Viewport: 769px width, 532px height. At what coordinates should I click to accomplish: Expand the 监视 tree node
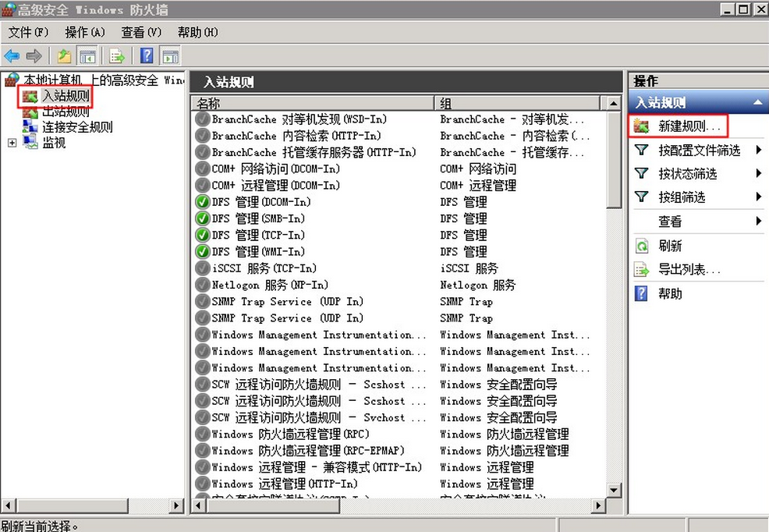[x=12, y=143]
